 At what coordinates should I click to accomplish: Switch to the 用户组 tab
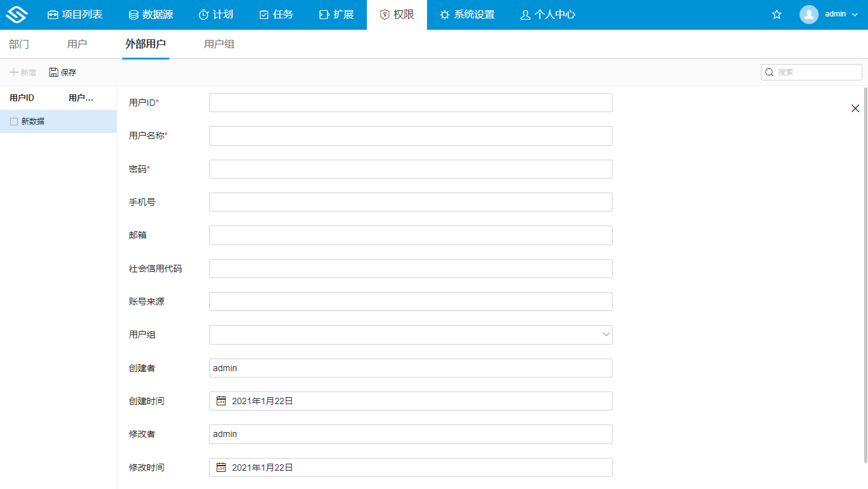click(x=219, y=44)
